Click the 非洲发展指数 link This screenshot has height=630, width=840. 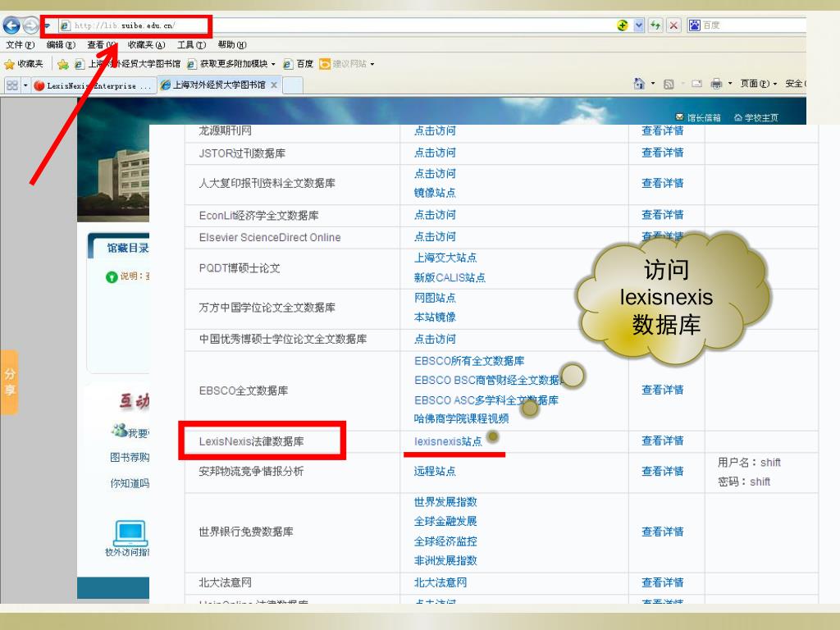pyautogui.click(x=445, y=560)
